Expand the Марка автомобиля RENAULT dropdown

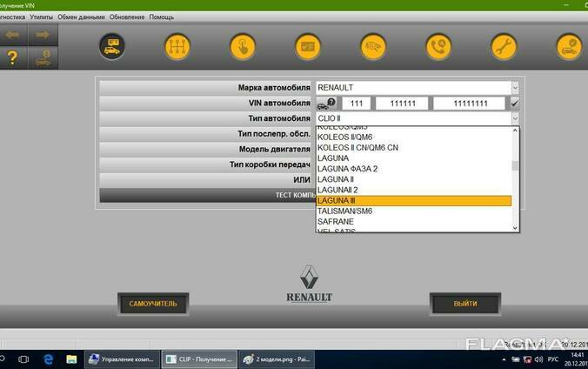pos(515,88)
